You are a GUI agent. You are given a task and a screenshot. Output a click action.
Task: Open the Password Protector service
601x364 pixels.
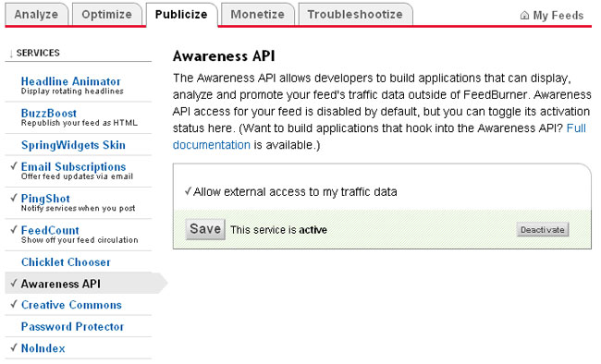72,326
